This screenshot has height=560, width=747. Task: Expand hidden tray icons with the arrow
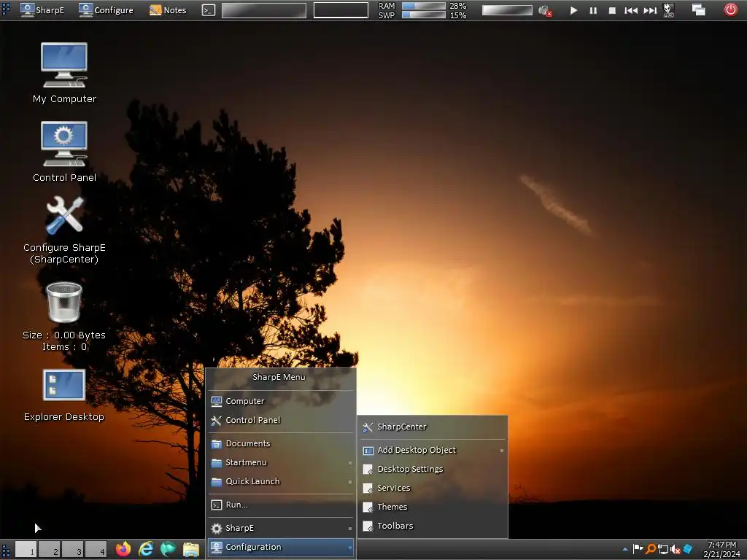coord(625,550)
